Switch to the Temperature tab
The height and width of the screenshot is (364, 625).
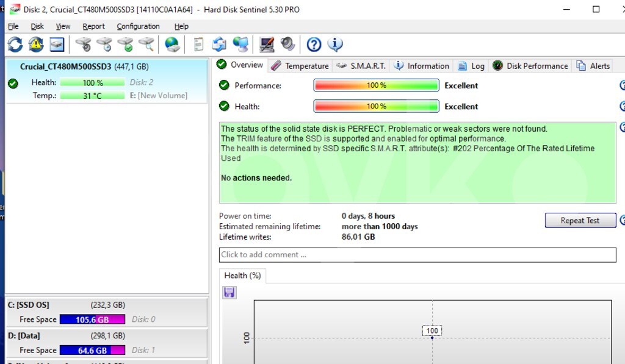(x=300, y=66)
